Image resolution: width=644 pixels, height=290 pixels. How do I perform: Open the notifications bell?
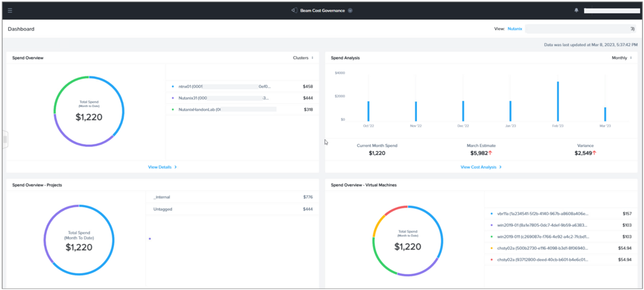point(576,10)
